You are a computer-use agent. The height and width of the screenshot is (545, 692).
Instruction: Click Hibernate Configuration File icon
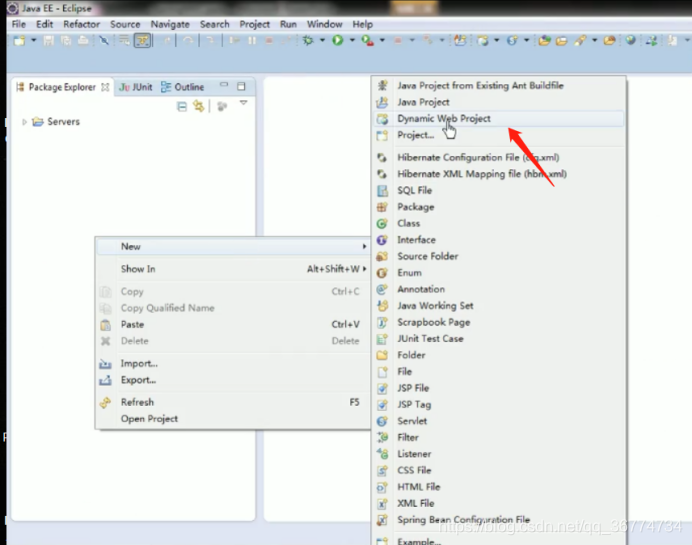[382, 158]
